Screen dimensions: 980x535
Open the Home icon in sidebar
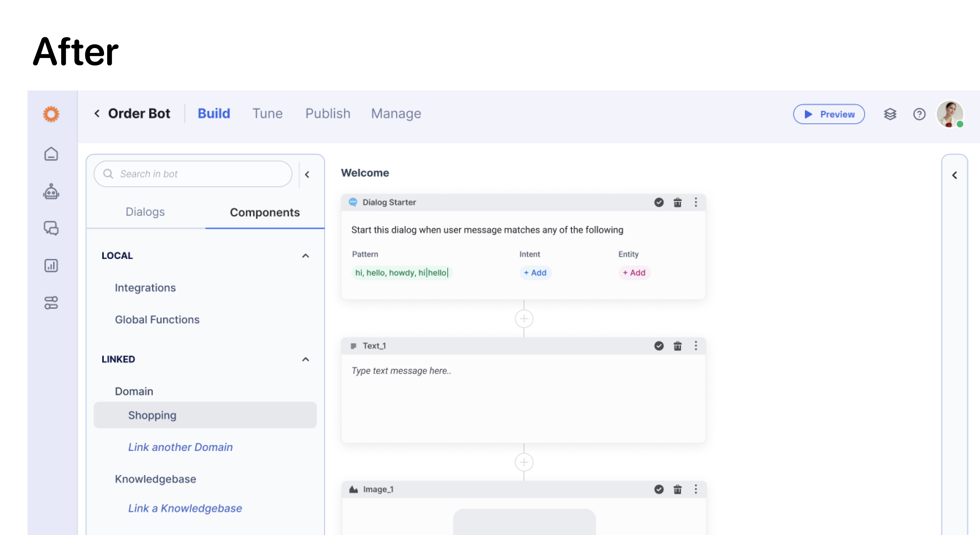(51, 154)
